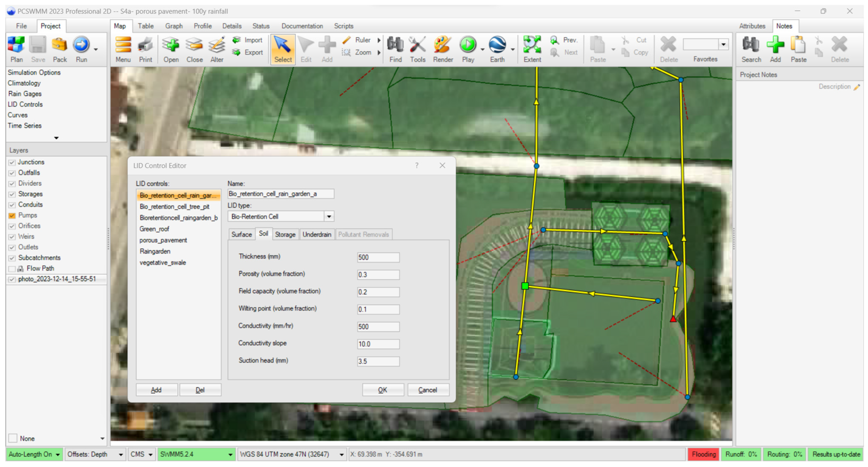The height and width of the screenshot is (467, 868).
Task: Open the WGS 84 UTM coordinate system dropdown
Action: coord(341,455)
